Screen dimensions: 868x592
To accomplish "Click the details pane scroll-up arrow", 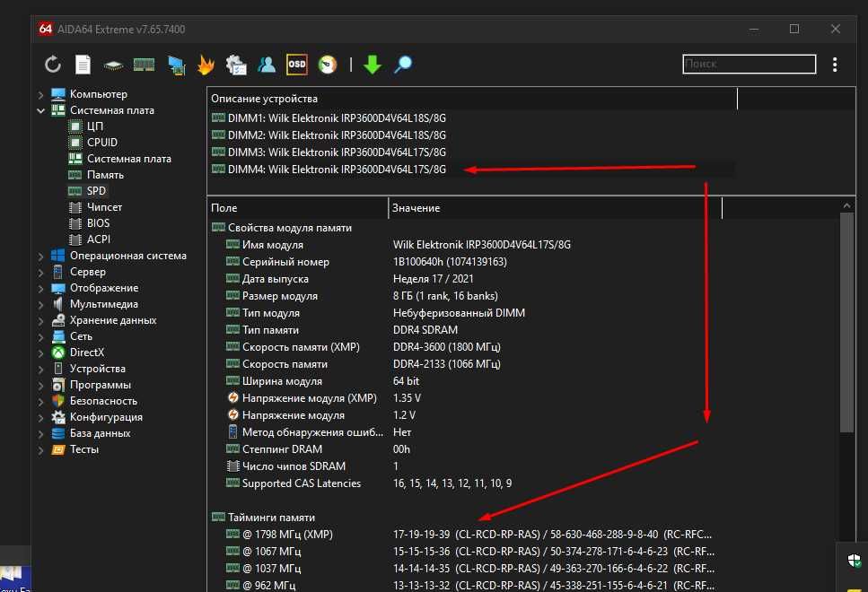I will [847, 205].
